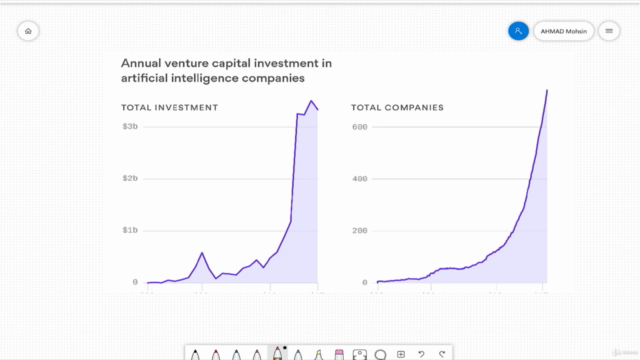Open the hamburger menu
The height and width of the screenshot is (360, 640).
609,31
